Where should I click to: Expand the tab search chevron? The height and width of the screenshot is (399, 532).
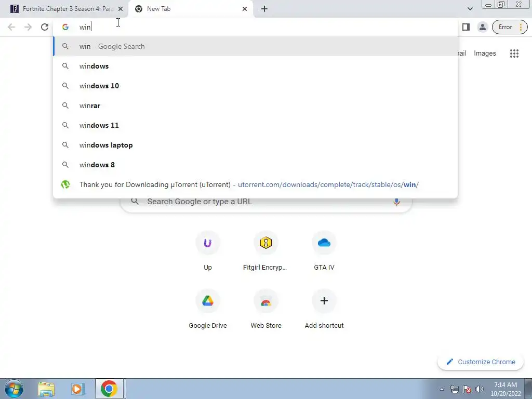tap(470, 9)
